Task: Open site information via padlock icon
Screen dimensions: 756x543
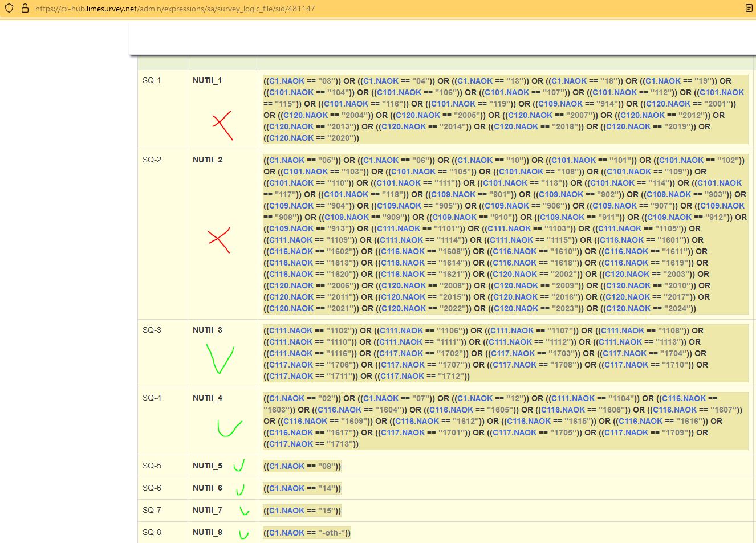Action: (x=25, y=9)
